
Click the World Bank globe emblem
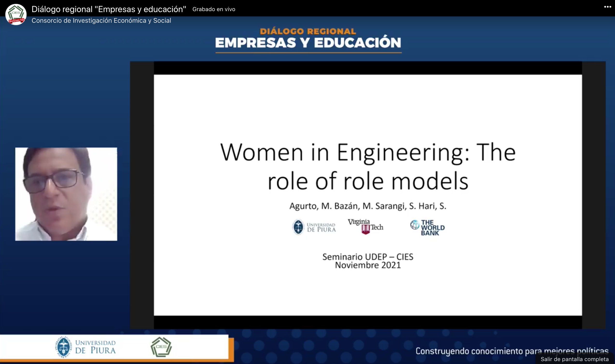(415, 225)
